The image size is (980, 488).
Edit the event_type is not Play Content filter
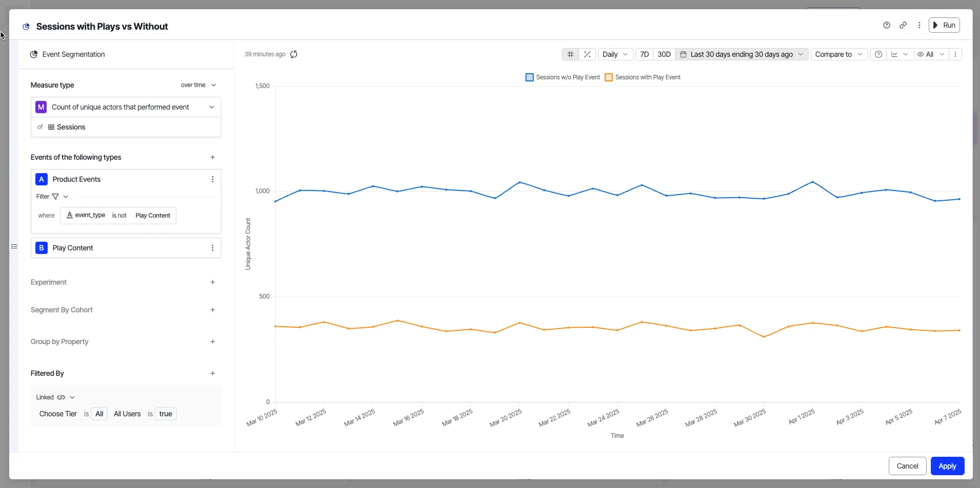coord(118,216)
